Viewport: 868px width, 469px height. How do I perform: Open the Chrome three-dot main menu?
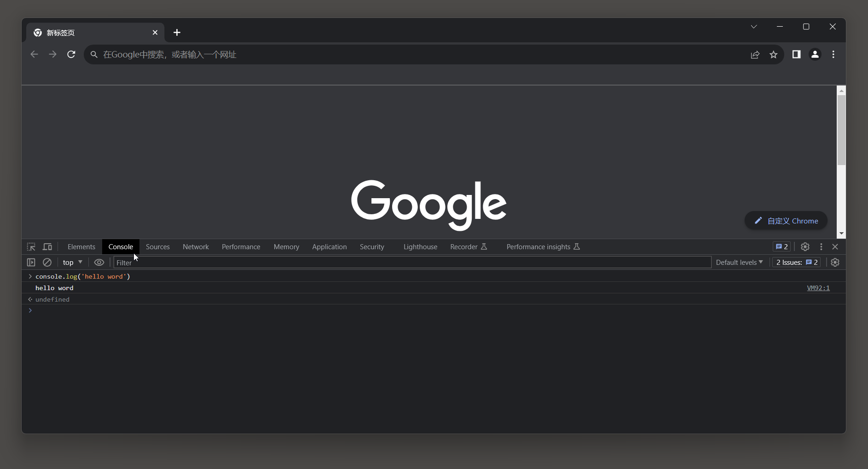[x=833, y=54]
